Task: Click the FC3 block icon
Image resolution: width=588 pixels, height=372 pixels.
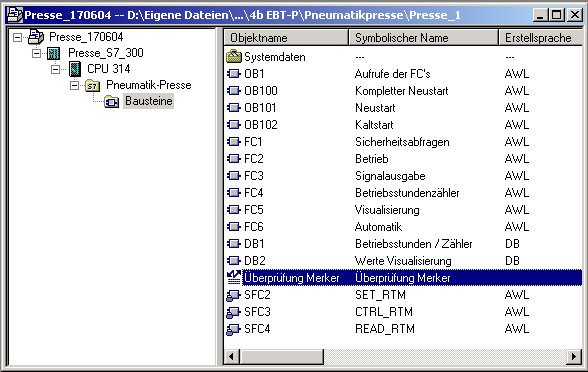Action: click(x=234, y=176)
